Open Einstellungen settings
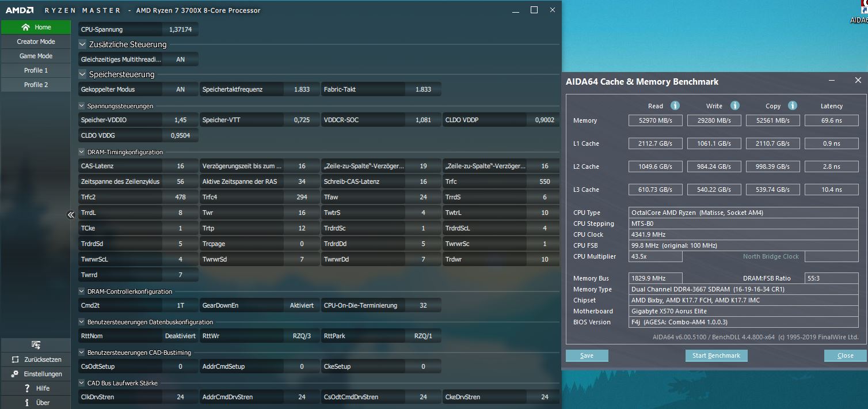 (x=36, y=374)
